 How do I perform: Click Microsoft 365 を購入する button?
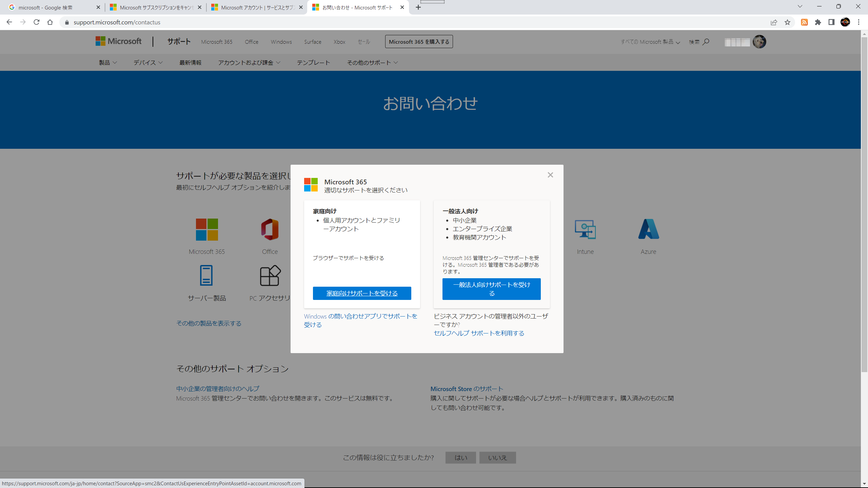[x=419, y=41]
